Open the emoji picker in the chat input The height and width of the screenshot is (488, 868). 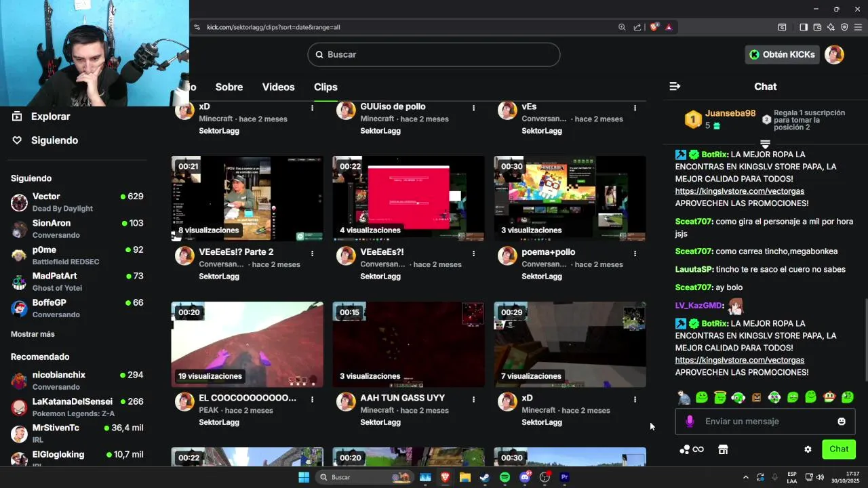[842, 422]
